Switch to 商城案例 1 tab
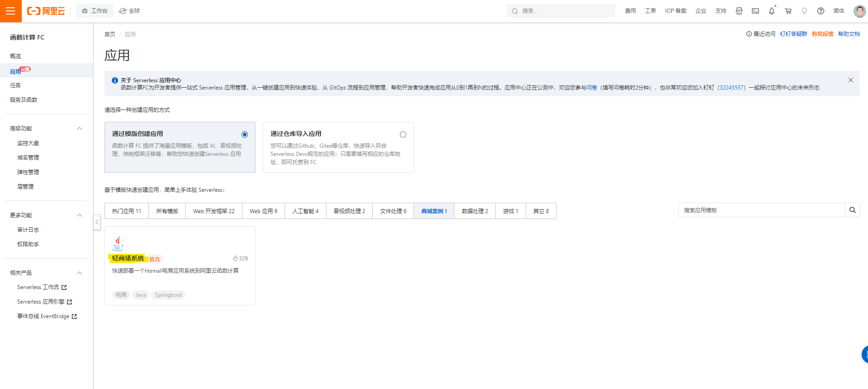Viewport: 868px width, 389px height. point(434,211)
